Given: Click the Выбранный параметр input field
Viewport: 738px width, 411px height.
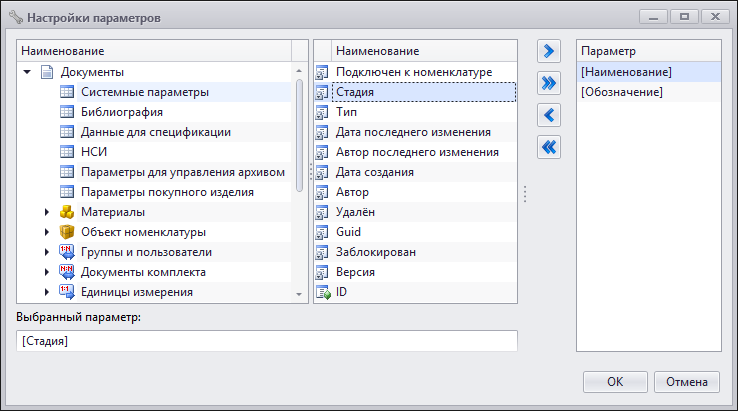Looking at the screenshot, I should [267, 341].
